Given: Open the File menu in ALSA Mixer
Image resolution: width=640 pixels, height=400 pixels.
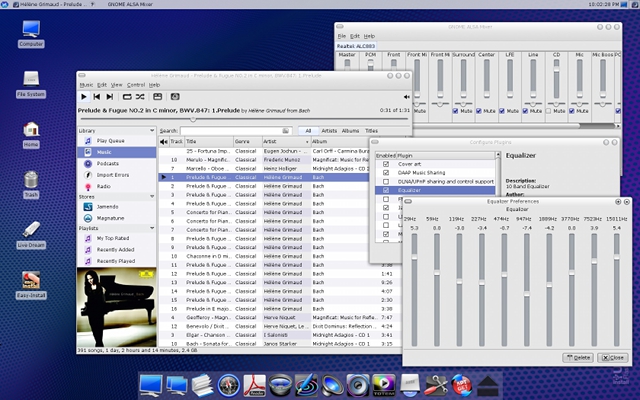Looking at the screenshot, I should point(342,36).
